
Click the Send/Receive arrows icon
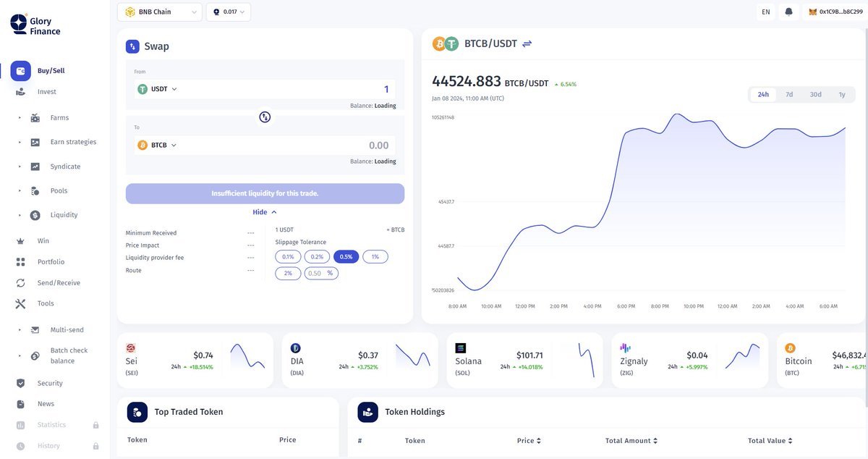coord(20,283)
